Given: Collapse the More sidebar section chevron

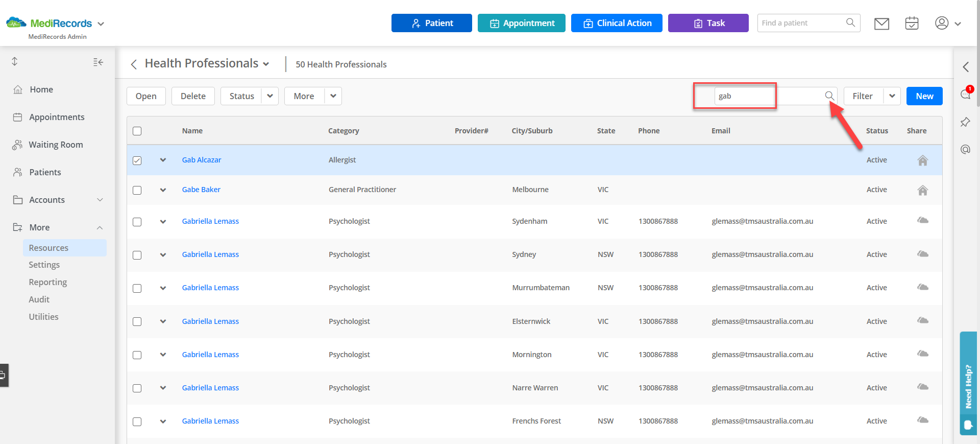Looking at the screenshot, I should [x=100, y=228].
